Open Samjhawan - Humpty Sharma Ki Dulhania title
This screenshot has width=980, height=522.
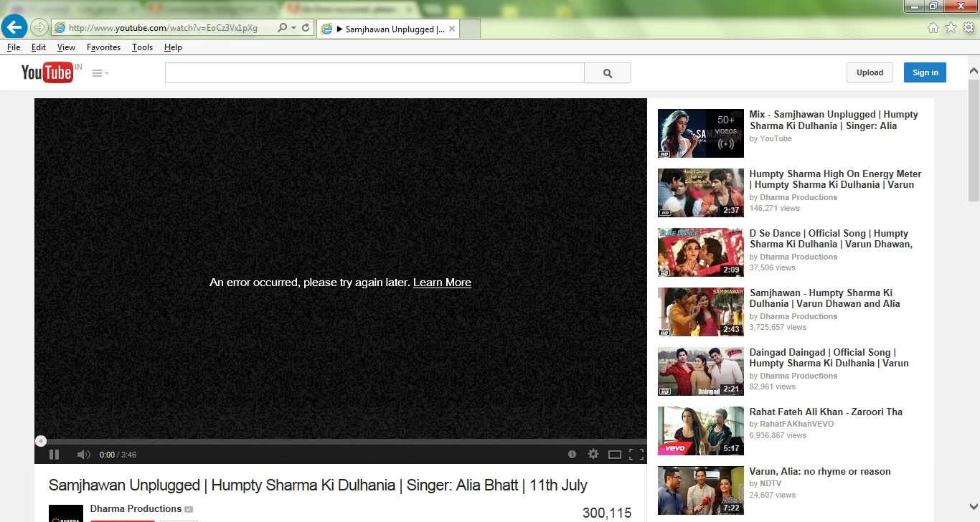825,298
